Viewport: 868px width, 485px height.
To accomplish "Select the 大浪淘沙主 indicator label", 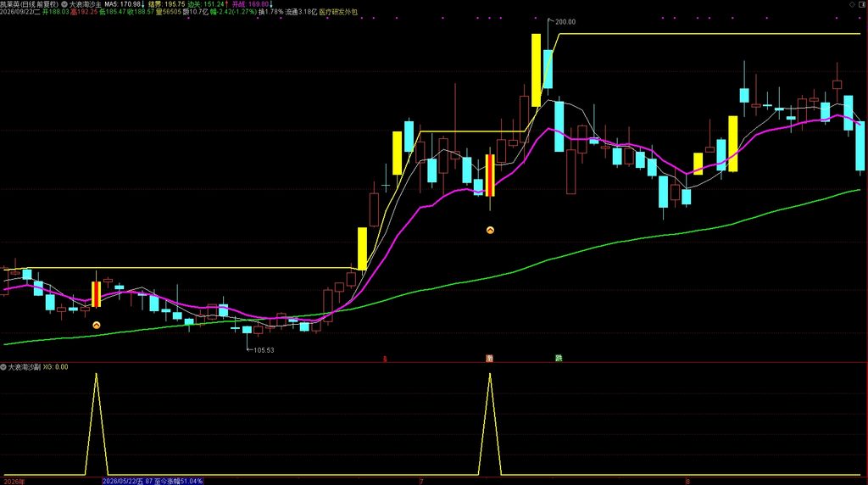I will [x=86, y=4].
